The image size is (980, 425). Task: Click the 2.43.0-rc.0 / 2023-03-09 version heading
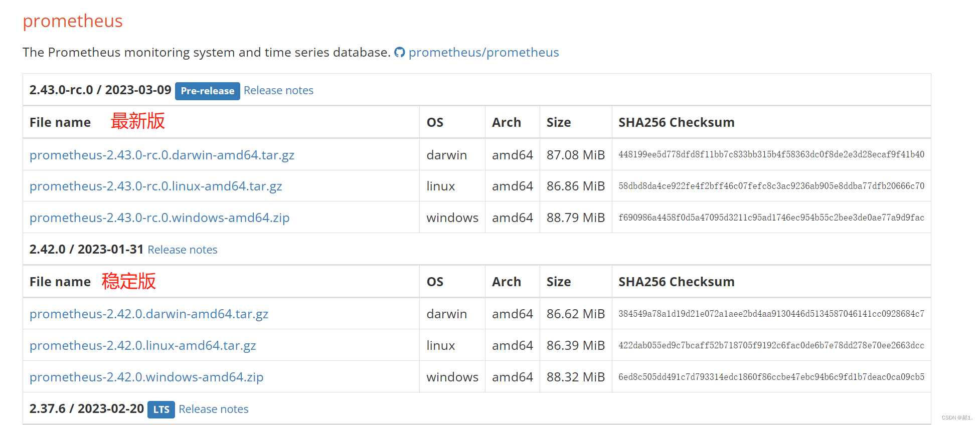pyautogui.click(x=100, y=90)
